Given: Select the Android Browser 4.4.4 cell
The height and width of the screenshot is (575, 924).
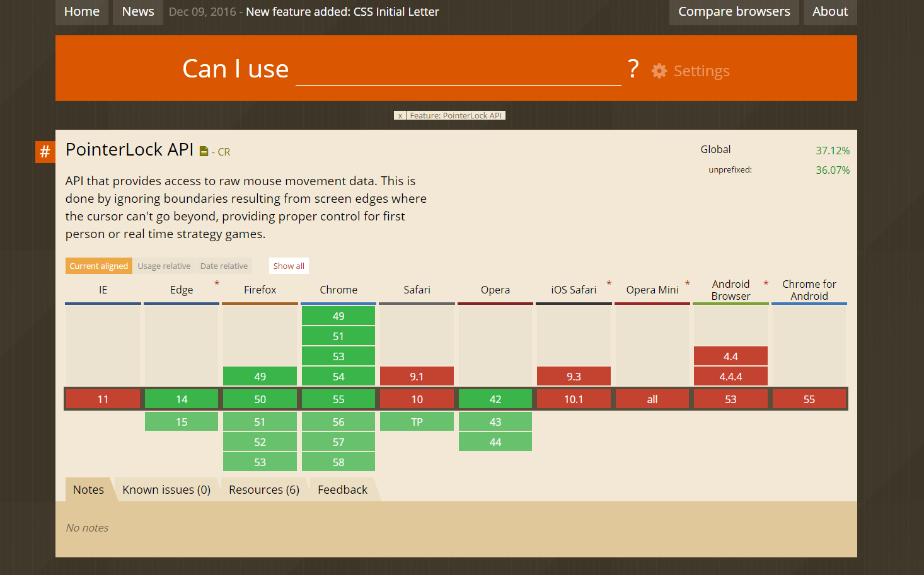Looking at the screenshot, I should [731, 376].
